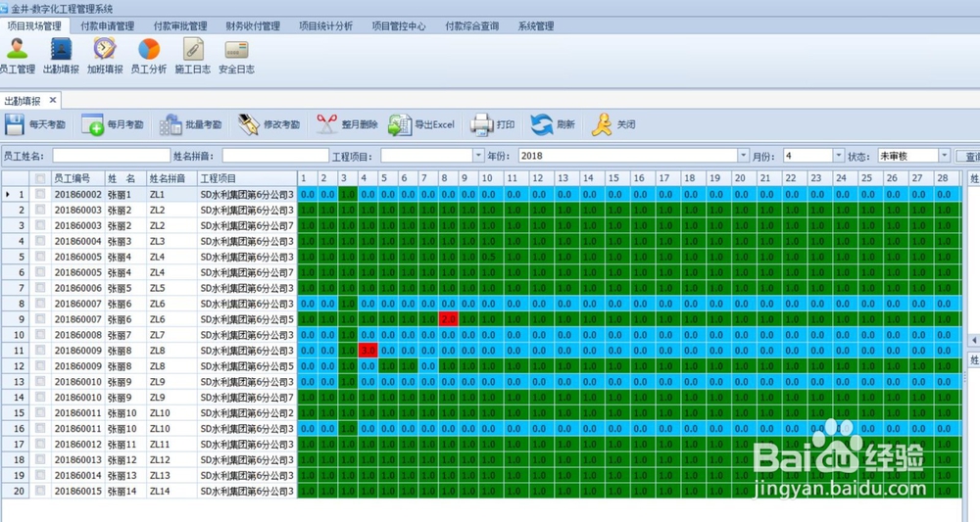The height and width of the screenshot is (522, 980).
Task: Expand the 年份 2018 dropdown arrow
Action: pos(743,156)
